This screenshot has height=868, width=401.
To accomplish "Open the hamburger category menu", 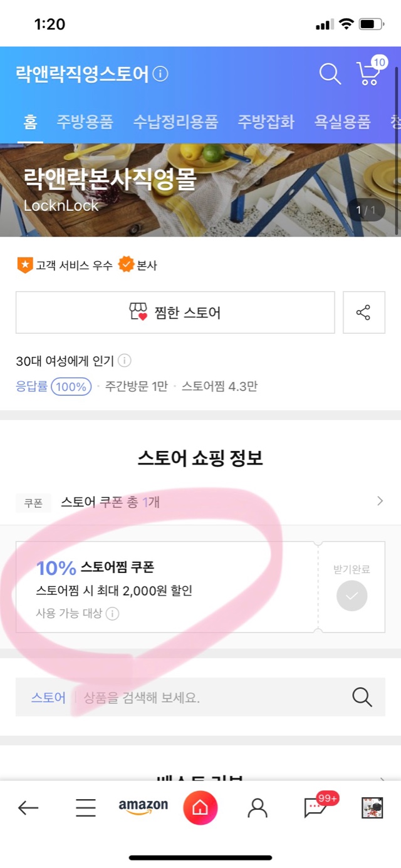I will [86, 808].
